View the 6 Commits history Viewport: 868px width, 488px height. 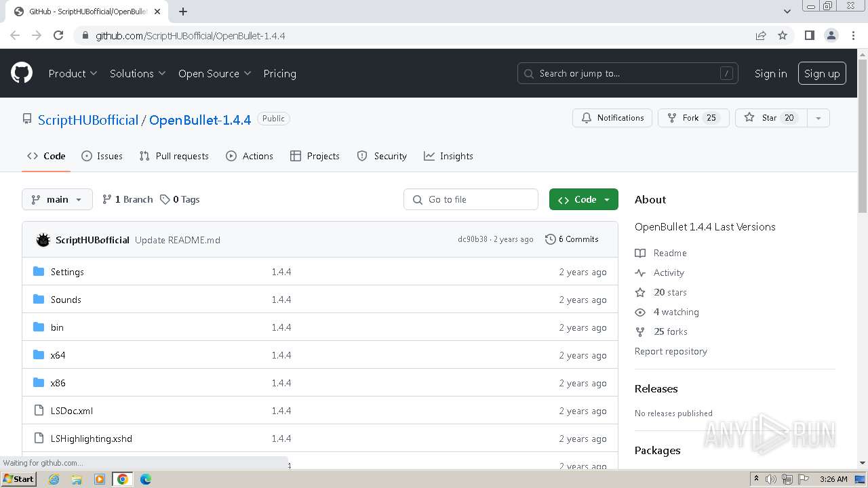pyautogui.click(x=572, y=239)
